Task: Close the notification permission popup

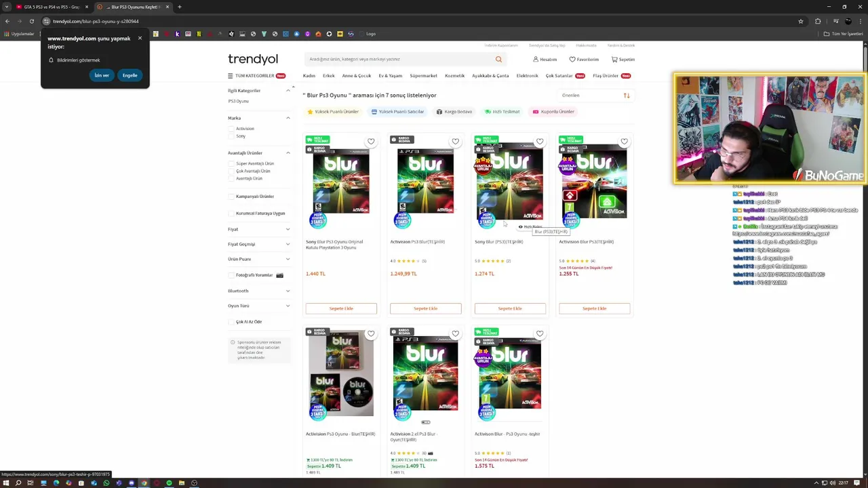Action: click(x=140, y=38)
